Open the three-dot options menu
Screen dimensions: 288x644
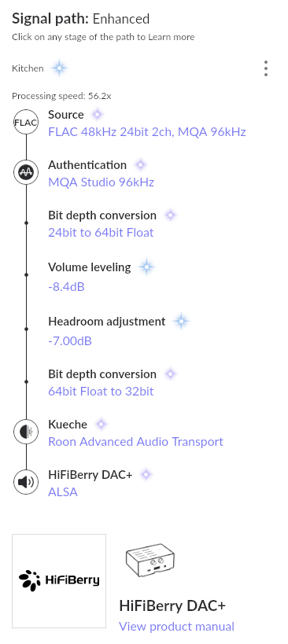coord(266,68)
